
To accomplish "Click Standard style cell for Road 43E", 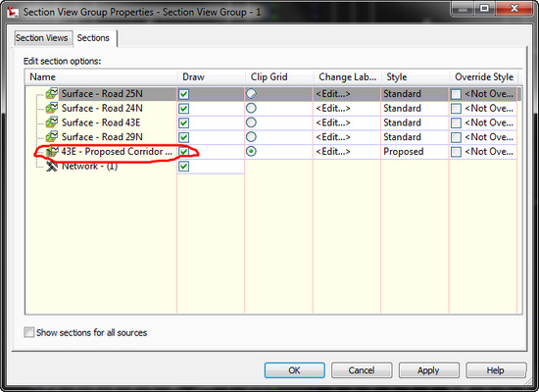I will pyautogui.click(x=415, y=122).
